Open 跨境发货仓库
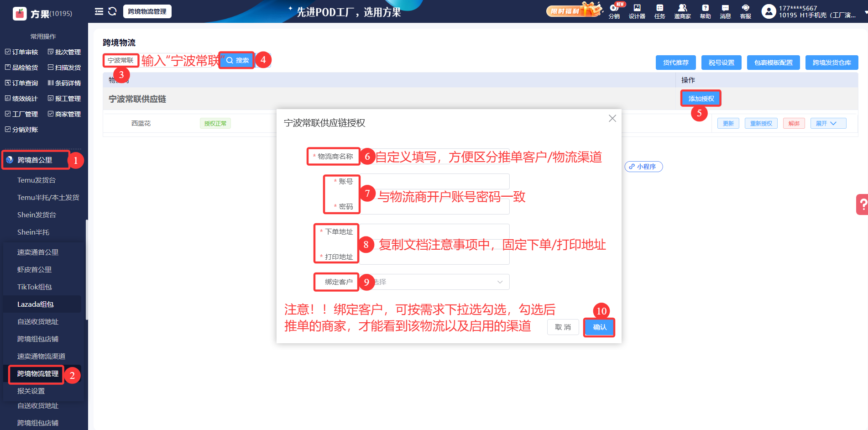The image size is (868, 430). (832, 63)
